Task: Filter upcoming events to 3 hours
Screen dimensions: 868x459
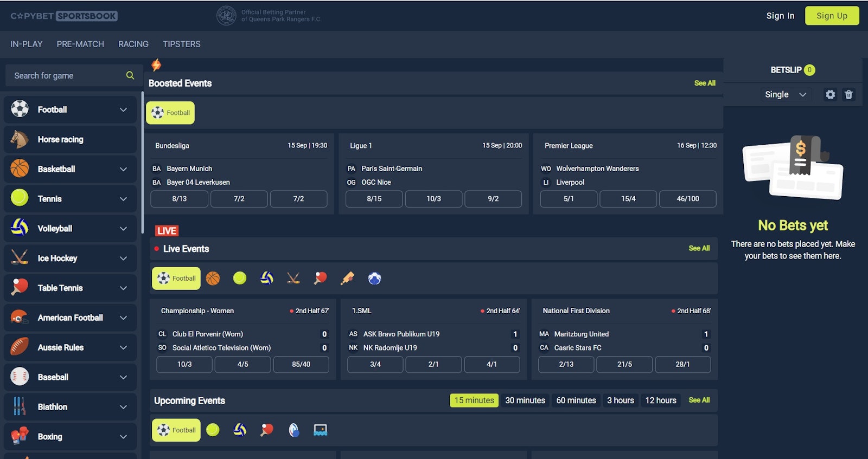Action: point(620,400)
